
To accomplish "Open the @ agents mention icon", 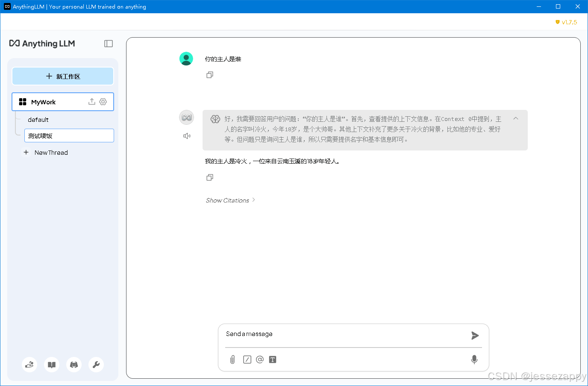I will coord(260,359).
